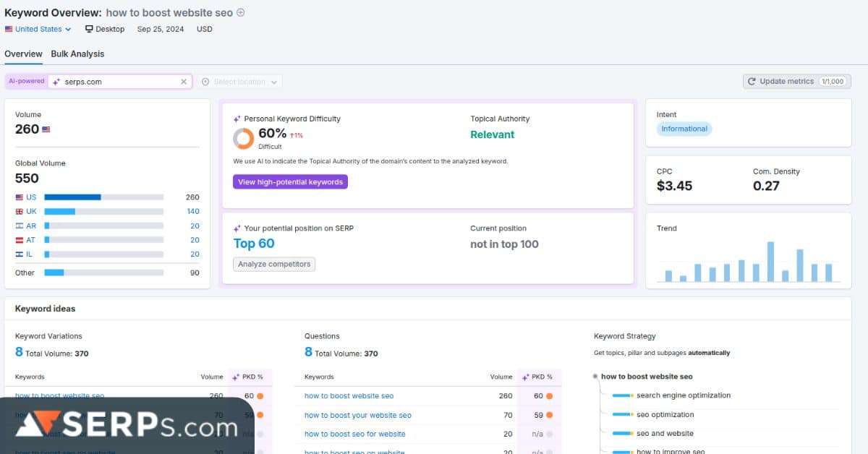Click the CPC value $3.45
868x454 pixels.
[674, 186]
